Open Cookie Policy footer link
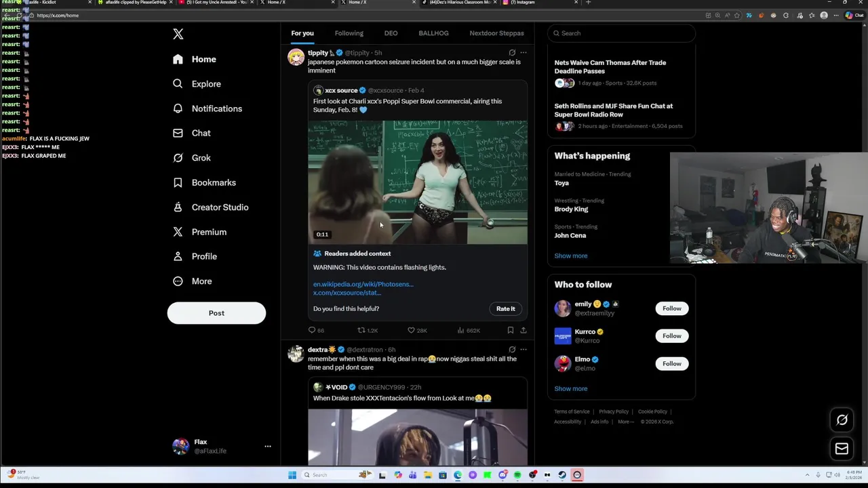 652,411
